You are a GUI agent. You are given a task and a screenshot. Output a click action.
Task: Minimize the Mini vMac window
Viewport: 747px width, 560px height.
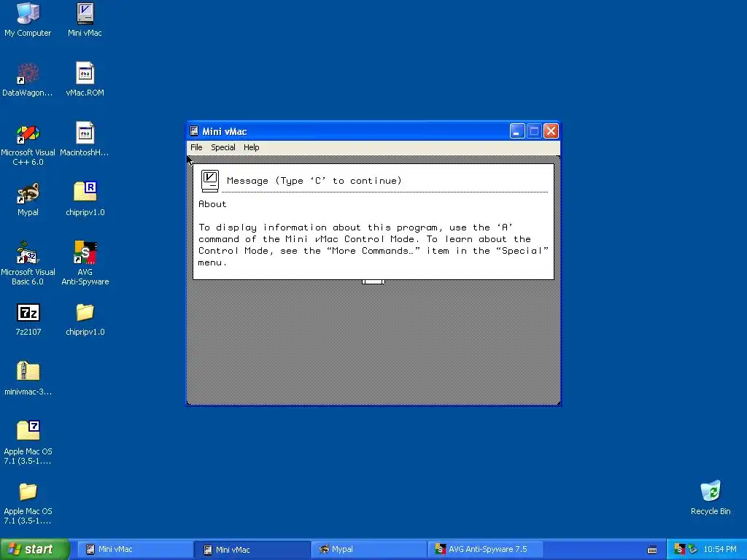(x=517, y=131)
